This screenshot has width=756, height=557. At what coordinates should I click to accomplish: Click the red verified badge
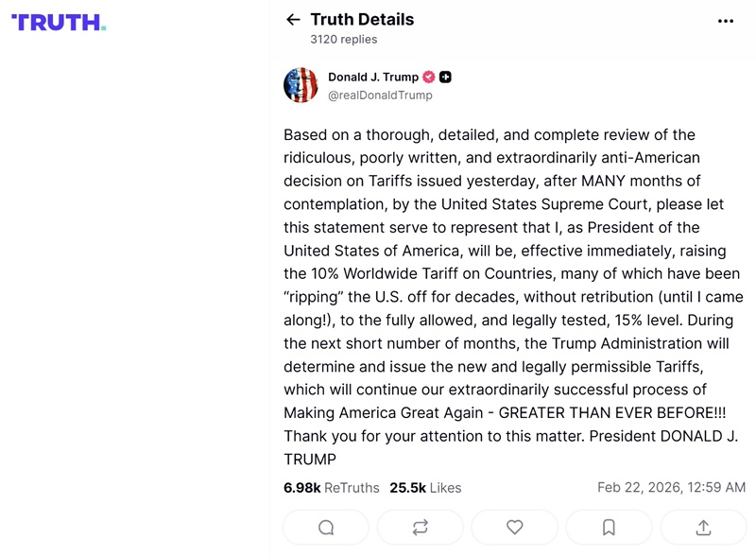point(428,77)
